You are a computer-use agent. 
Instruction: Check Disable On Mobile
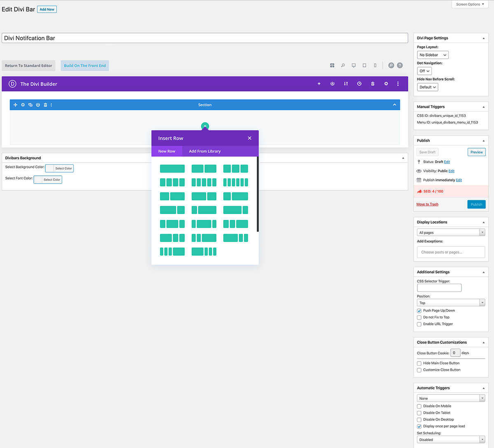point(419,406)
